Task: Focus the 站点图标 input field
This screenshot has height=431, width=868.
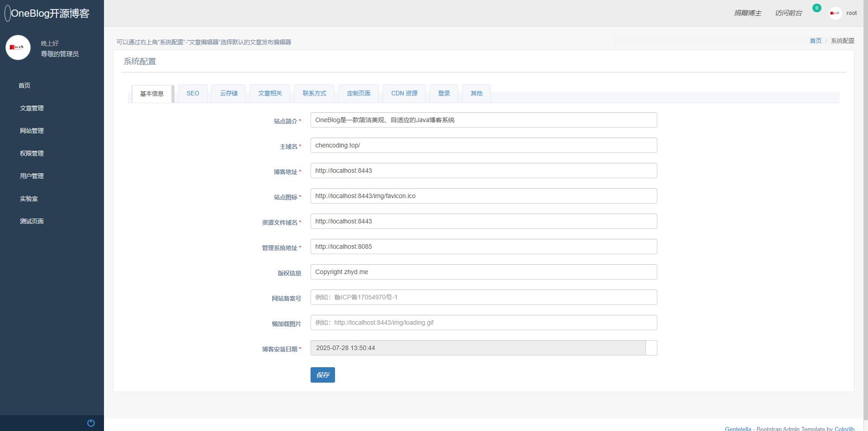Action: (x=484, y=196)
